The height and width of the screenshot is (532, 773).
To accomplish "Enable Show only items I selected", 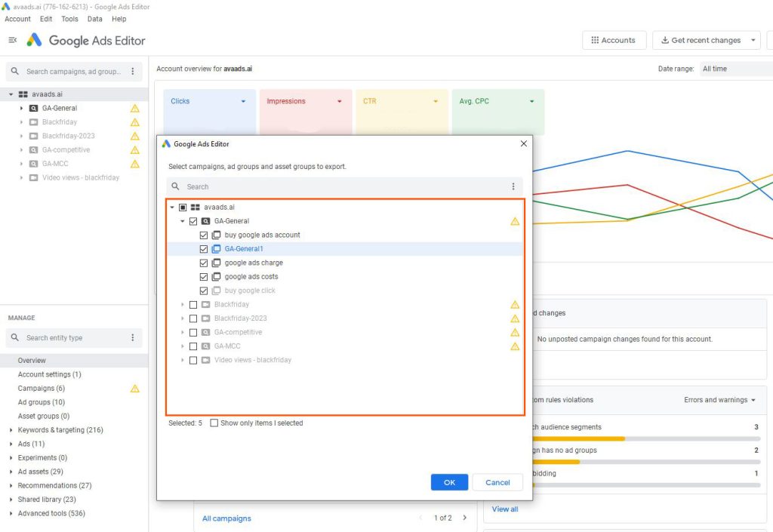I will pos(214,423).
